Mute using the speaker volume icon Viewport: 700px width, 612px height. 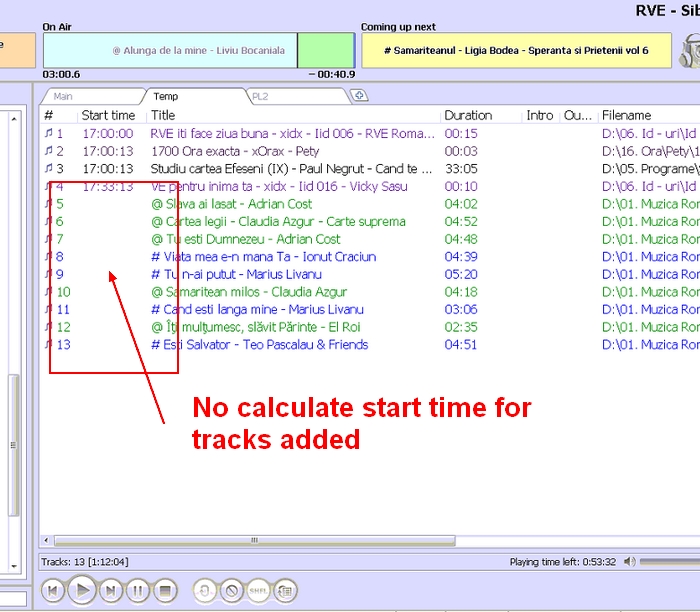[629, 562]
